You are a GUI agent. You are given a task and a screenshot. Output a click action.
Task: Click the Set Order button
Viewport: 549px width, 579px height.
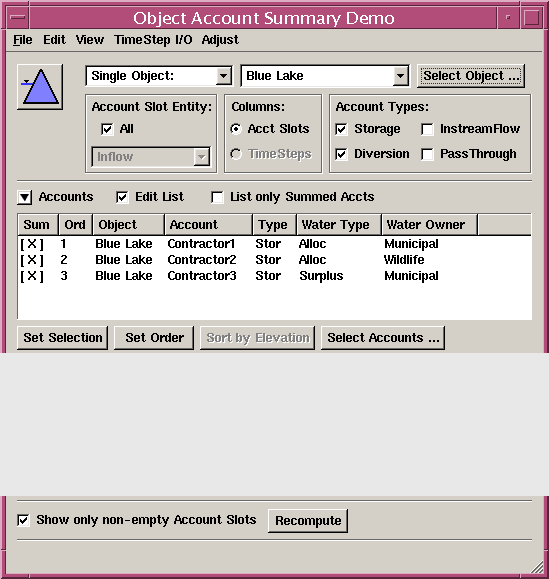click(x=154, y=338)
